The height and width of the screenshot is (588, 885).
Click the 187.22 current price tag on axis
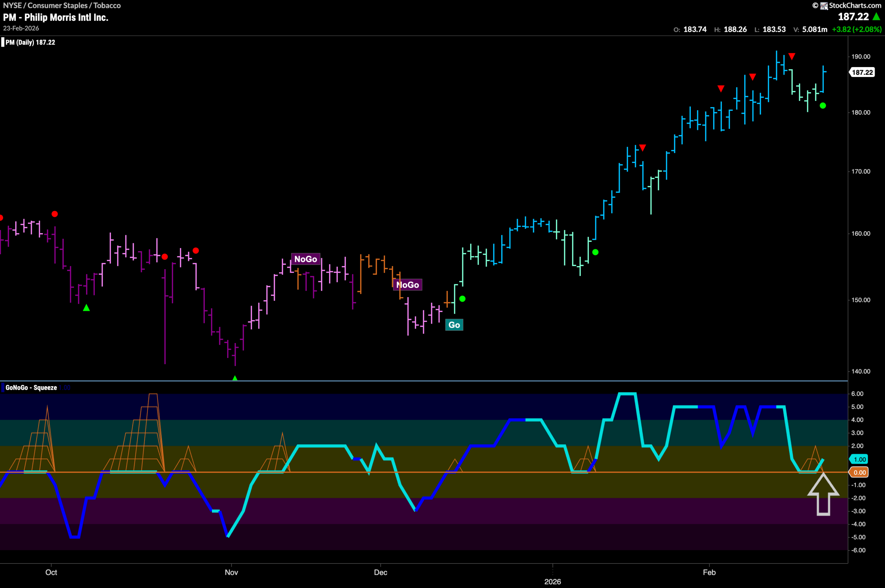[x=862, y=72]
